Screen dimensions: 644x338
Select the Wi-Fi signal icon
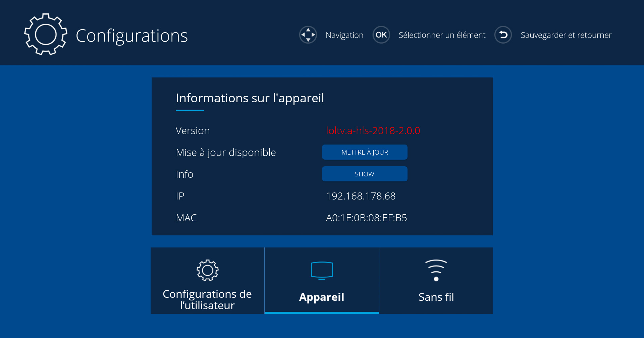point(436,270)
